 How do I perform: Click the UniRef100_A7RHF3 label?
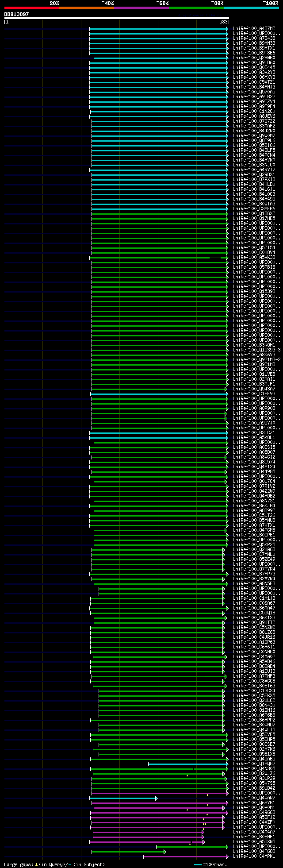[254, 676]
